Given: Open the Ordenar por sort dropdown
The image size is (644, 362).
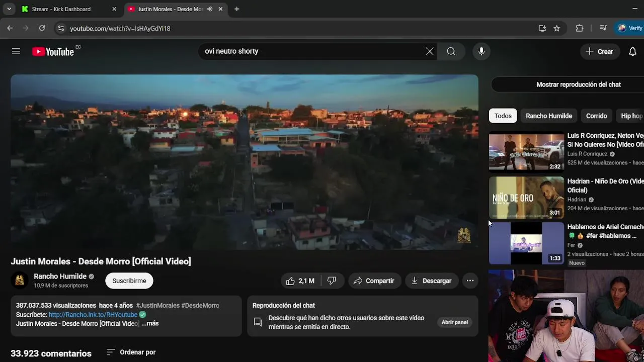Looking at the screenshot, I should [x=131, y=352].
